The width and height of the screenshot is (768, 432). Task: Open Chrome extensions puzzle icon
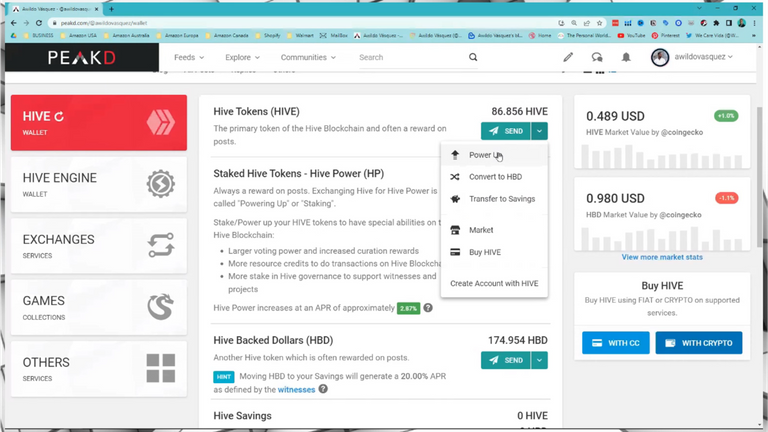pyautogui.click(x=716, y=23)
